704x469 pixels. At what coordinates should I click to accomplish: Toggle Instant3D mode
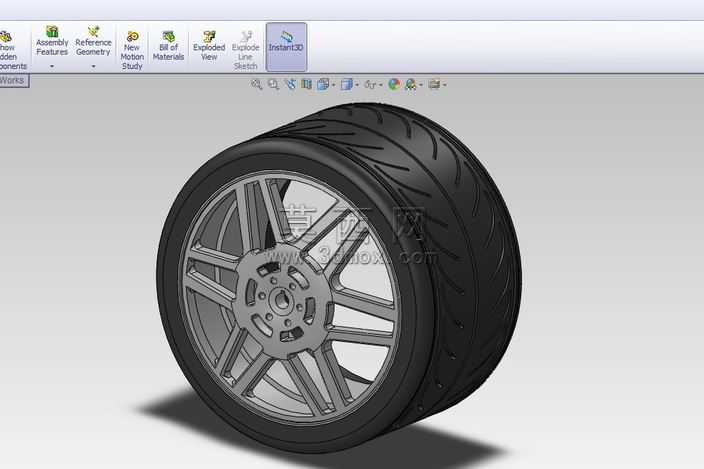(x=286, y=47)
